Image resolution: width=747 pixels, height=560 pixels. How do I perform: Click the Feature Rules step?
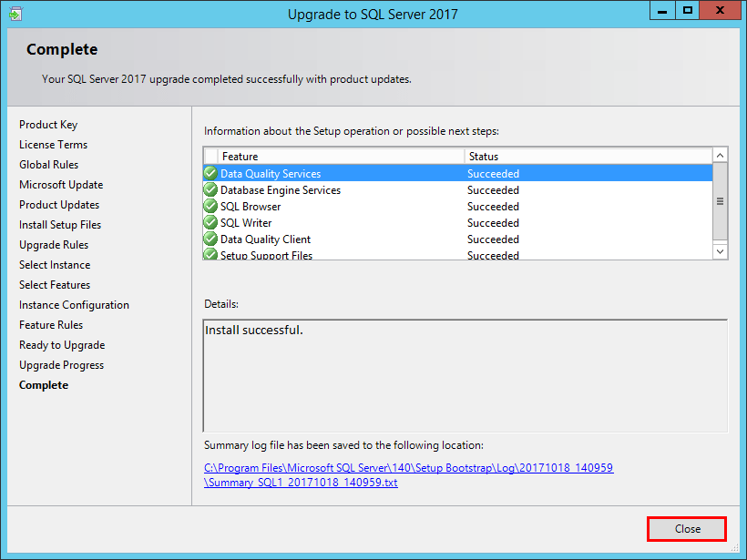(51, 325)
